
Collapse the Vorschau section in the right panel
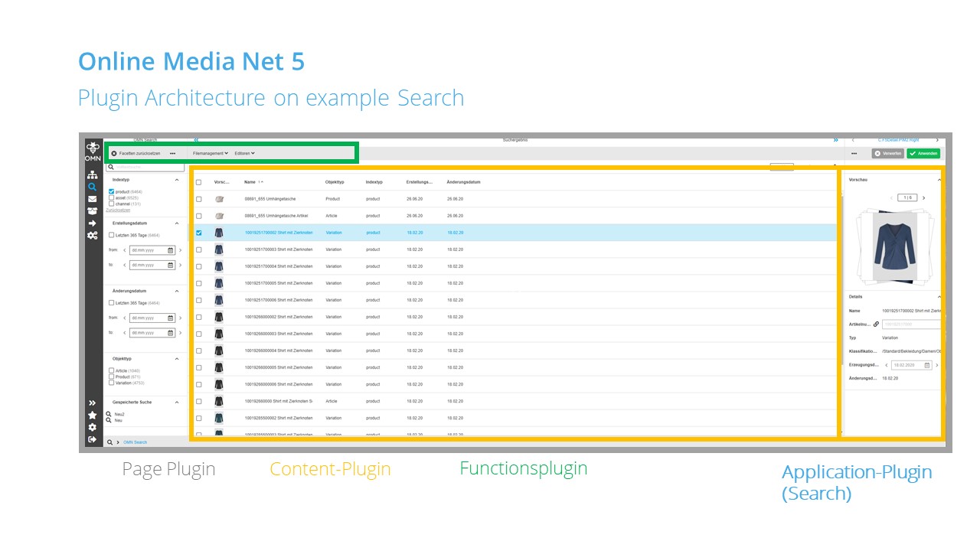tap(939, 179)
